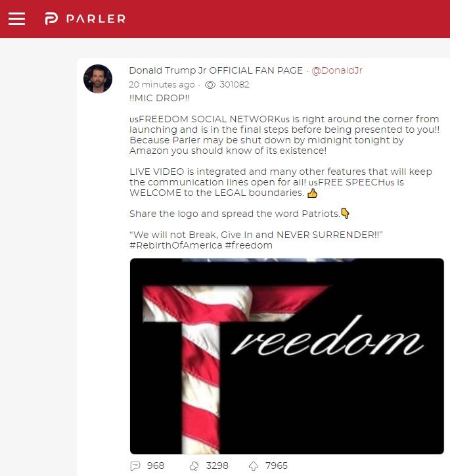Click the eye views icon
The height and width of the screenshot is (476, 450).
[210, 85]
